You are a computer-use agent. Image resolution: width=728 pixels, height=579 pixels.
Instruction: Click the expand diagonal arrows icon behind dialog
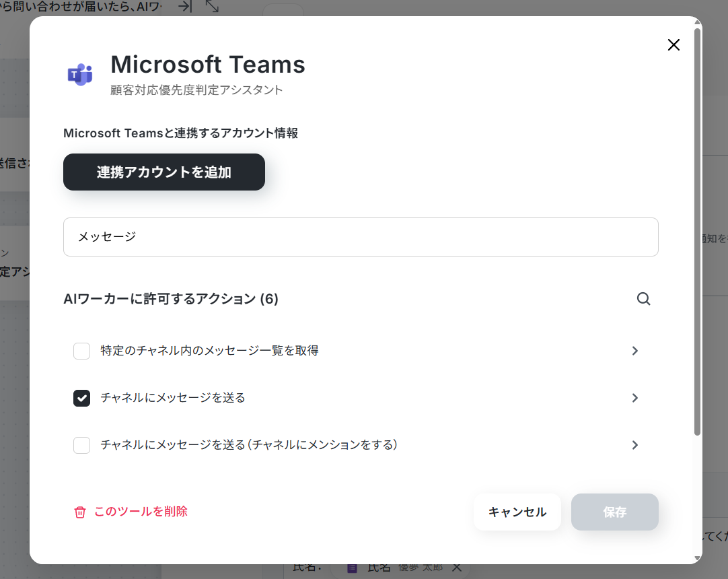pyautogui.click(x=212, y=6)
